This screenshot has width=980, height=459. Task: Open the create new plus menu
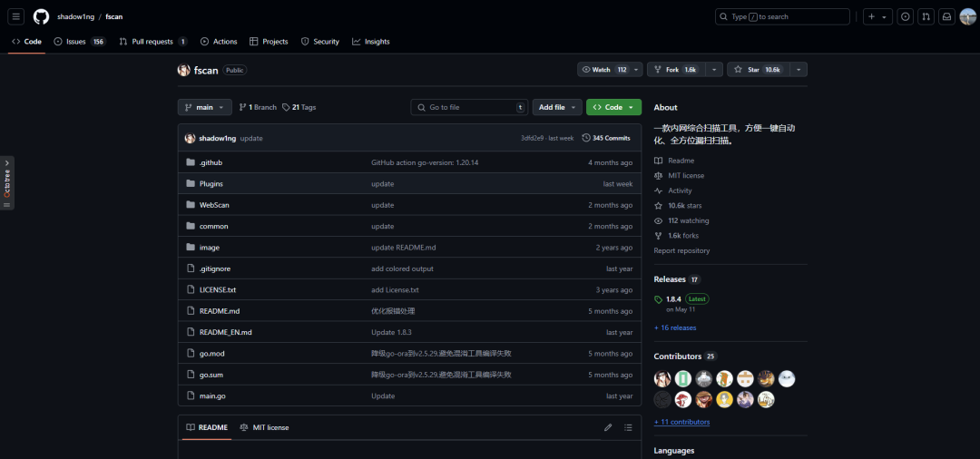[877, 17]
